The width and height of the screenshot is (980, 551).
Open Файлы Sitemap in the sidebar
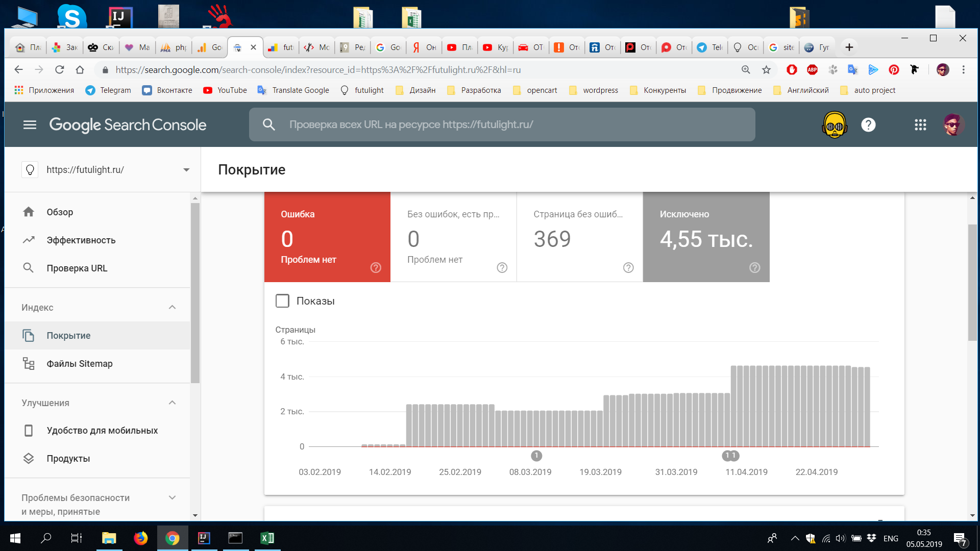pyautogui.click(x=79, y=364)
